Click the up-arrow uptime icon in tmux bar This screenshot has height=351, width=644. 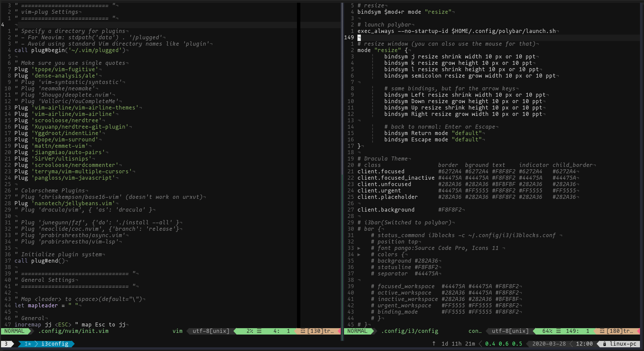point(434,344)
